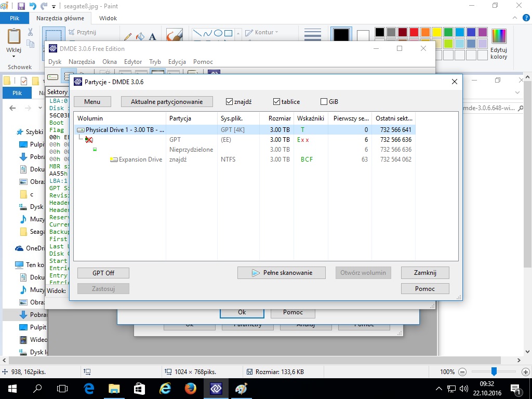Image resolution: width=532 pixels, height=399 pixels.
Task: Click Edytuj kolory rainbow icon
Action: (x=499, y=36)
